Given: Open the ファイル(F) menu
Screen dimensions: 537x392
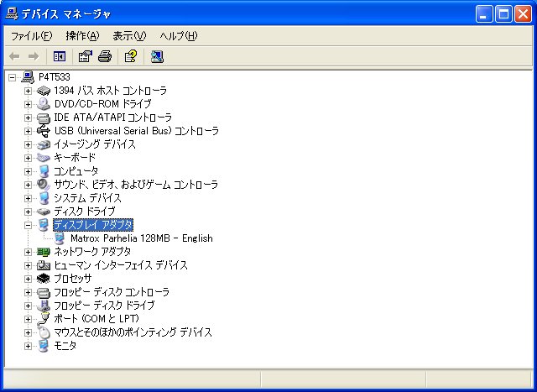Looking at the screenshot, I should tap(32, 36).
